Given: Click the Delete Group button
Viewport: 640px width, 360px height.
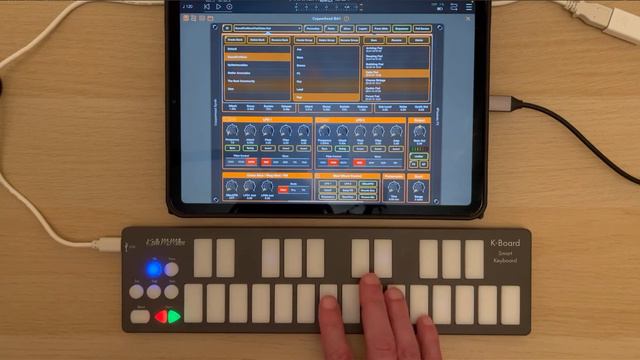Looking at the screenshot, I should tap(327, 40).
